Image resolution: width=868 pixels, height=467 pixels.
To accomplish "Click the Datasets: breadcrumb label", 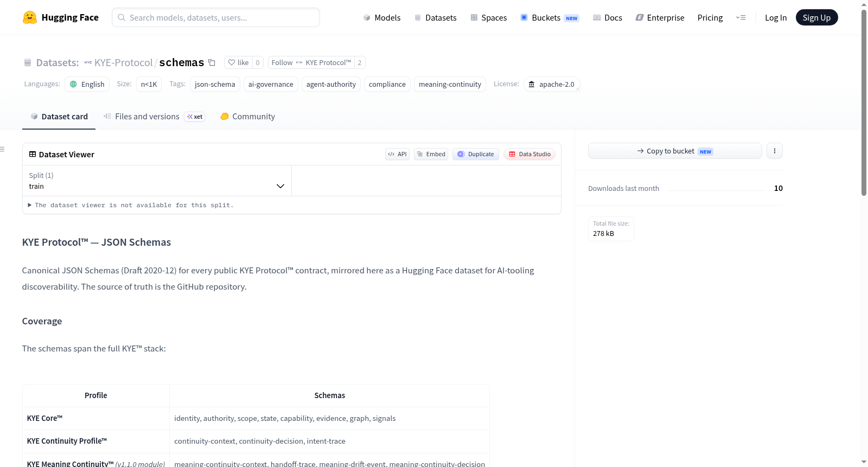I will [x=58, y=62].
